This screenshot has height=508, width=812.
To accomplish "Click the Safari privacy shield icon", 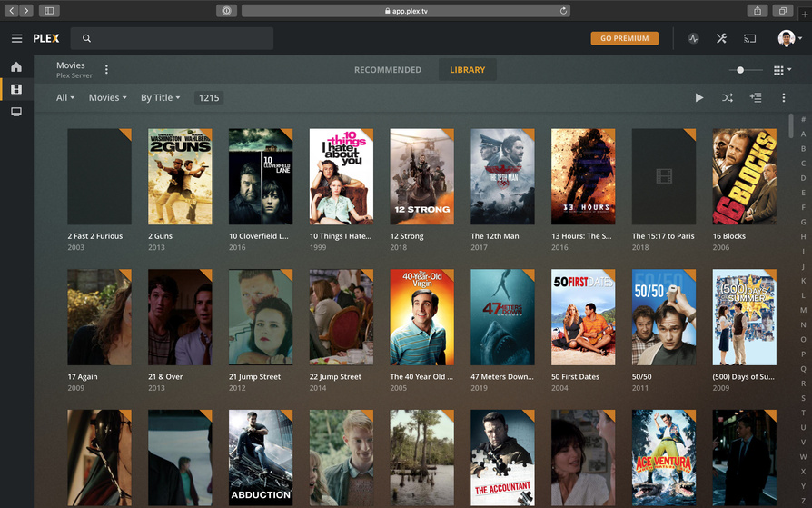I will pyautogui.click(x=226, y=10).
